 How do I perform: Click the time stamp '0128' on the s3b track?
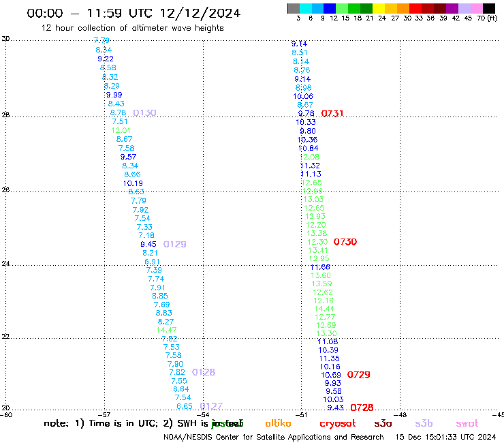tap(204, 372)
